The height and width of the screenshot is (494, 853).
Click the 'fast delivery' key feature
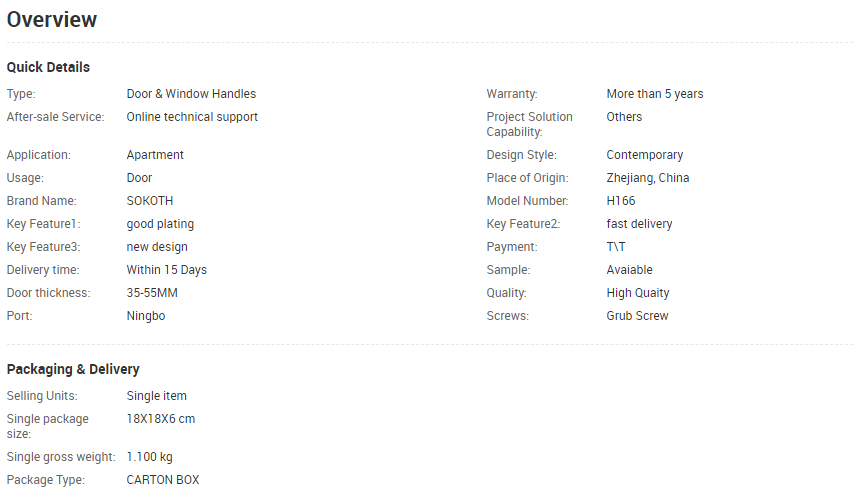639,224
